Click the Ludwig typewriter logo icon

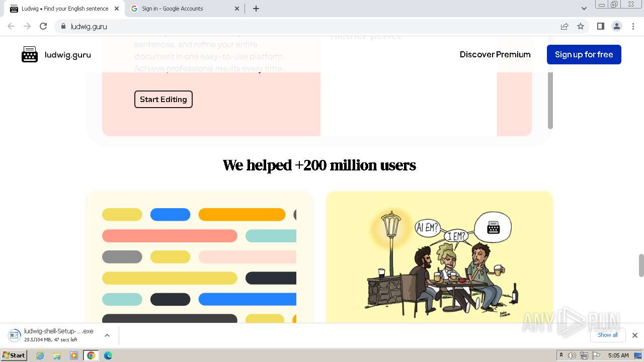[x=30, y=54]
